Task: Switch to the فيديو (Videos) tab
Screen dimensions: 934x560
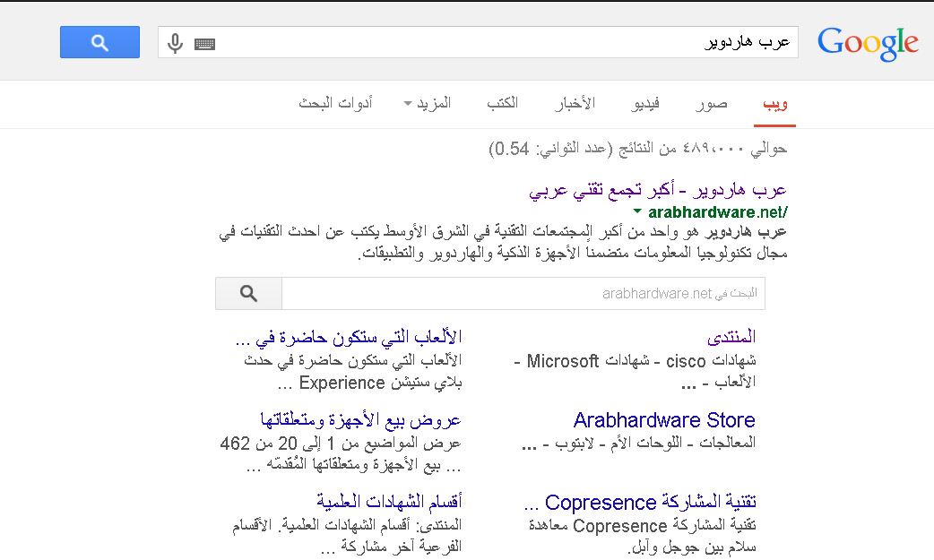Action: click(645, 104)
